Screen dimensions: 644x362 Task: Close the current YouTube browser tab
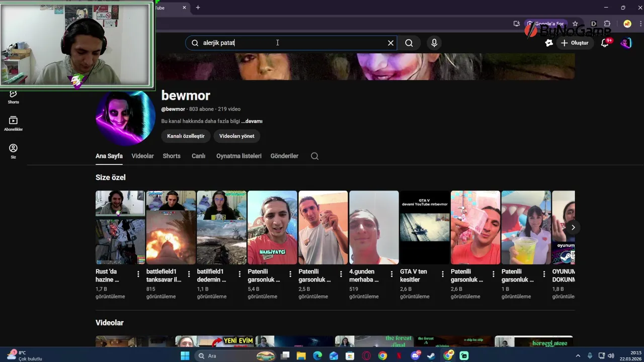(x=184, y=8)
